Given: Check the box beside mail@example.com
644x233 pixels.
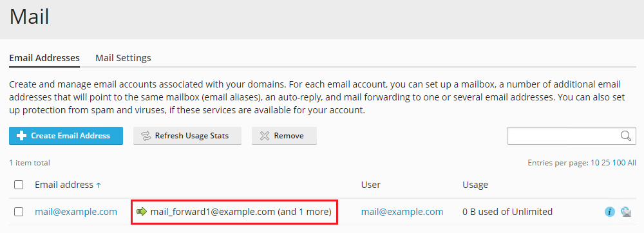Looking at the screenshot, I should click(x=19, y=212).
